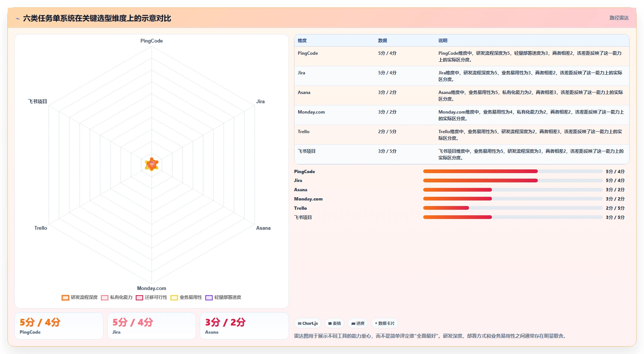The width and height of the screenshot is (644, 354).
Task: Click the small icon before the page title
Action: (17, 18)
